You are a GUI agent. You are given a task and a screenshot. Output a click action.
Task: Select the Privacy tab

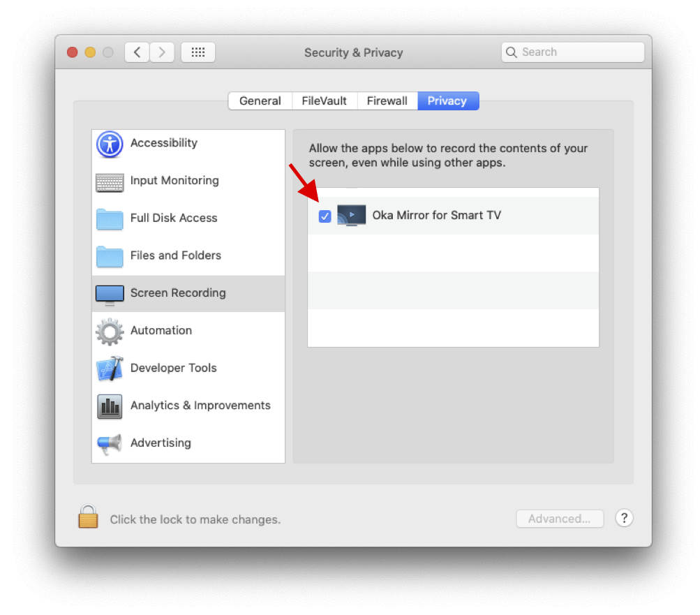pyautogui.click(x=448, y=101)
